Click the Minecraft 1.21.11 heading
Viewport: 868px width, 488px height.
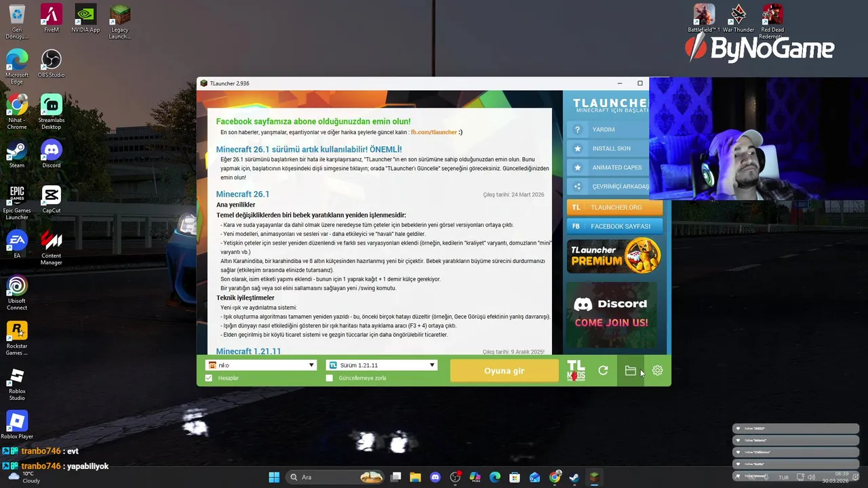pos(248,351)
